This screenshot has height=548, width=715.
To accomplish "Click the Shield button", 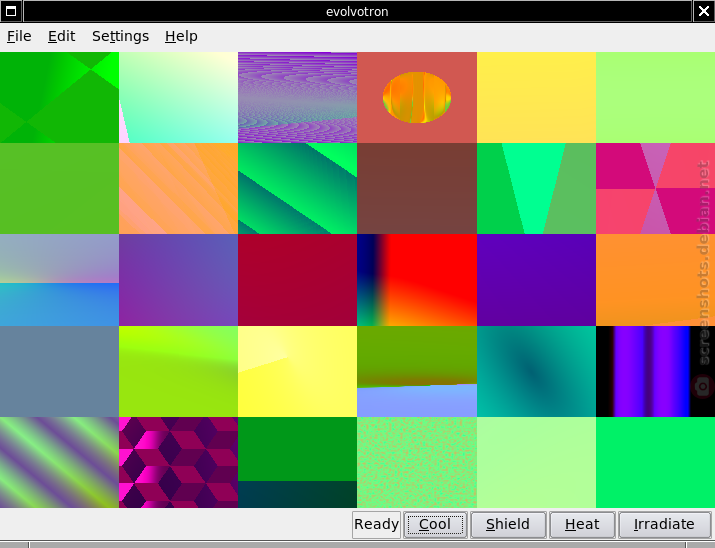I will click(x=508, y=524).
